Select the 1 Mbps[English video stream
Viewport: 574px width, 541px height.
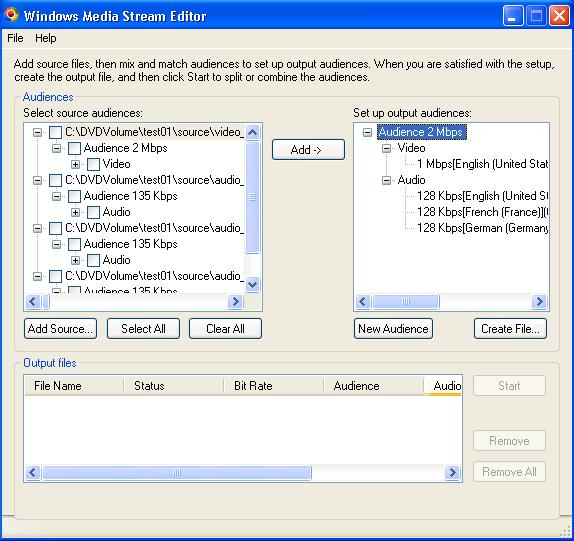pyautogui.click(x=482, y=164)
